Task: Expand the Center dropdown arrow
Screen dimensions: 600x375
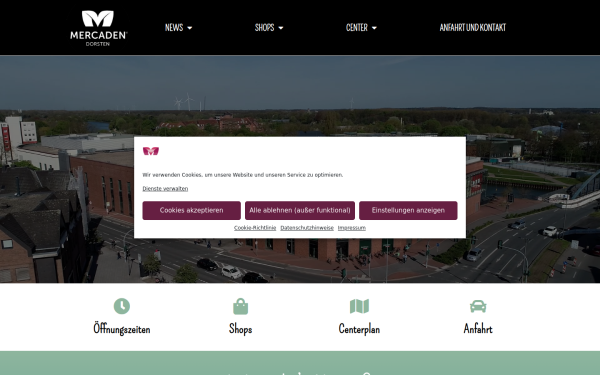Action: (374, 28)
